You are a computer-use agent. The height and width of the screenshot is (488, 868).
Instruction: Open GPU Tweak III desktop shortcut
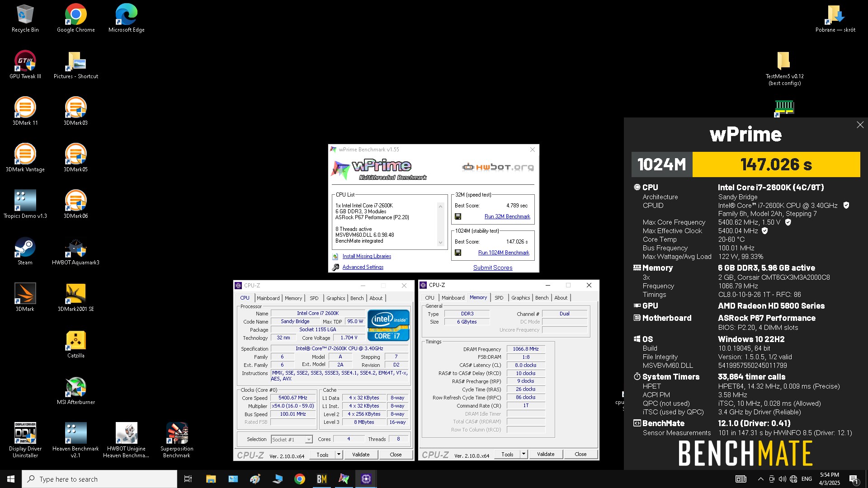coord(25,65)
